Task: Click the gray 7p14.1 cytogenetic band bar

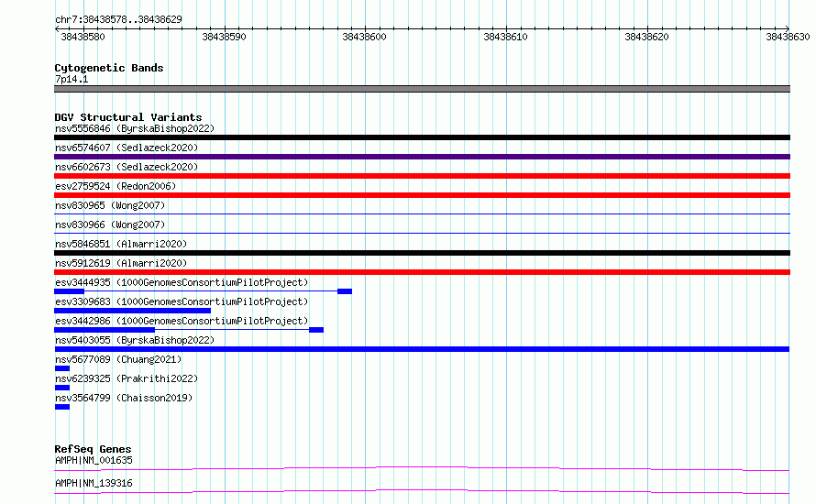Action: click(x=422, y=89)
